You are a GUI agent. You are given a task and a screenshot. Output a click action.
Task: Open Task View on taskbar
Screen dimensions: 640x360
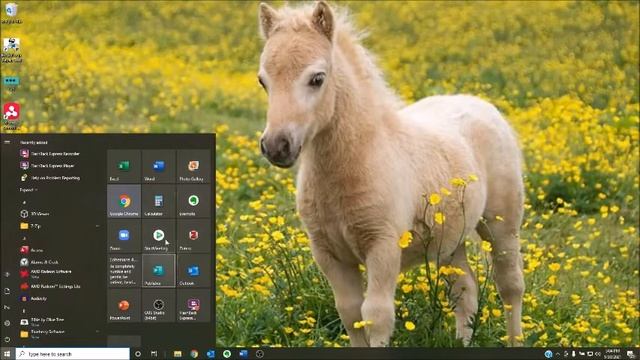coord(154,354)
